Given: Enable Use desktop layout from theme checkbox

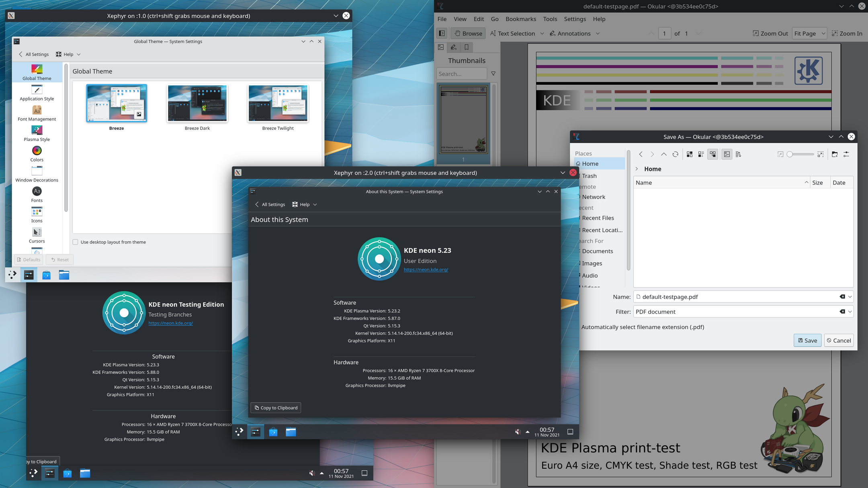Looking at the screenshot, I should 75,242.
